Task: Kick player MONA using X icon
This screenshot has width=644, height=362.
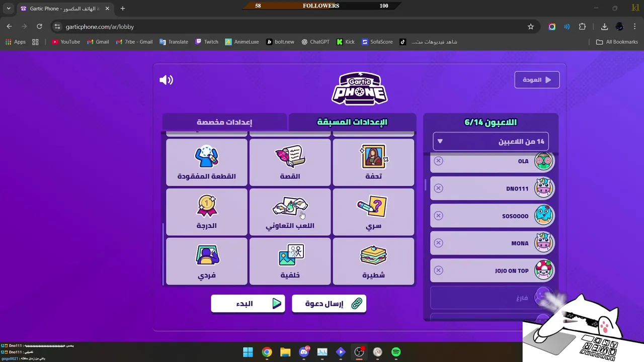Action: [x=438, y=243]
